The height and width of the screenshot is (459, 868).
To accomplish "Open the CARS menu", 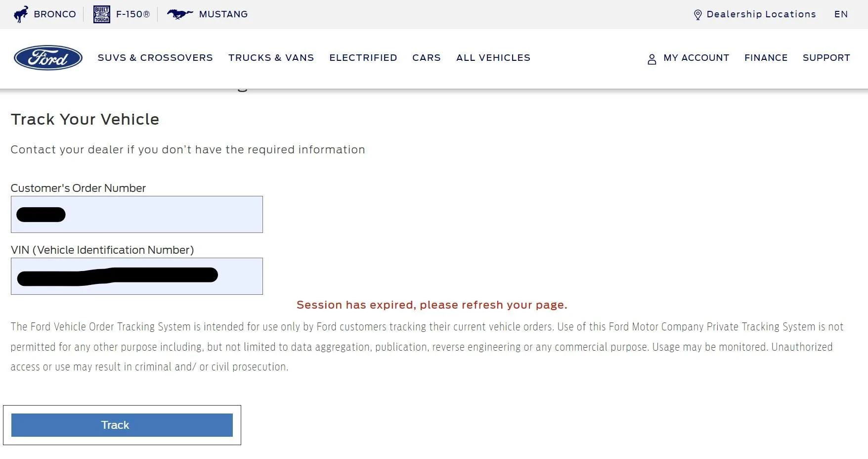I will [x=426, y=58].
